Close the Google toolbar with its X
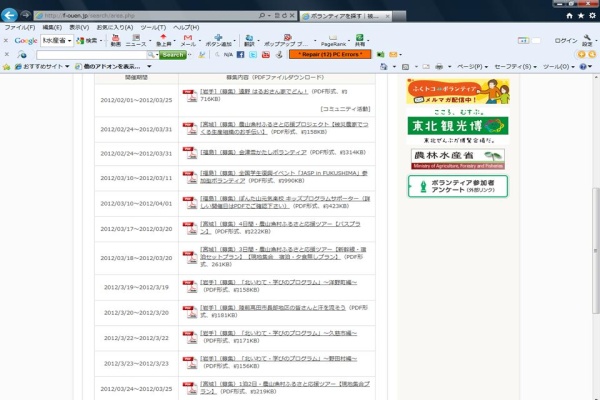600x400 pixels. coord(6,40)
